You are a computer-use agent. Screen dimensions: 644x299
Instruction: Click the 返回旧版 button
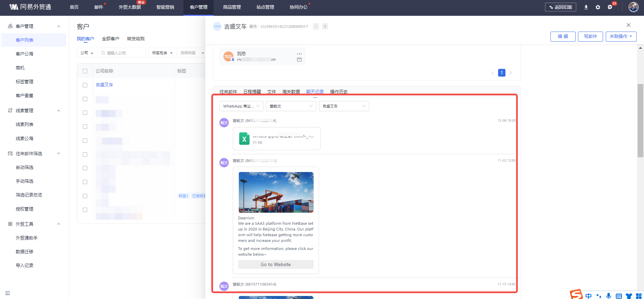point(560,7)
